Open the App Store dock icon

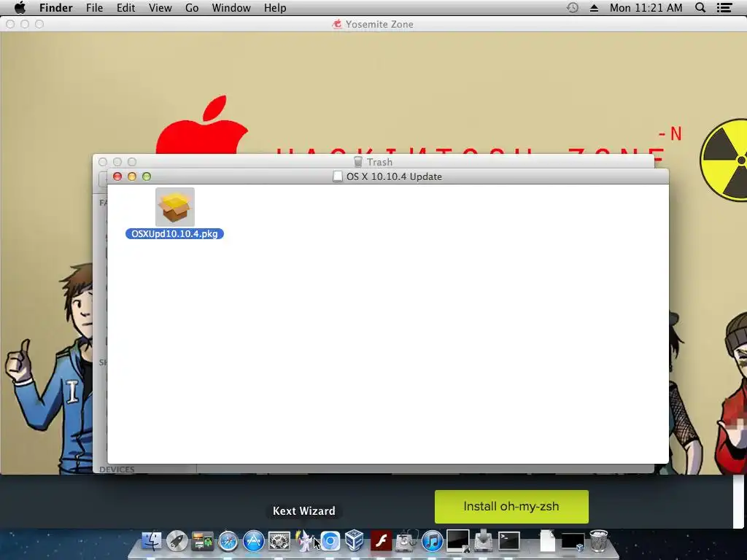click(254, 542)
